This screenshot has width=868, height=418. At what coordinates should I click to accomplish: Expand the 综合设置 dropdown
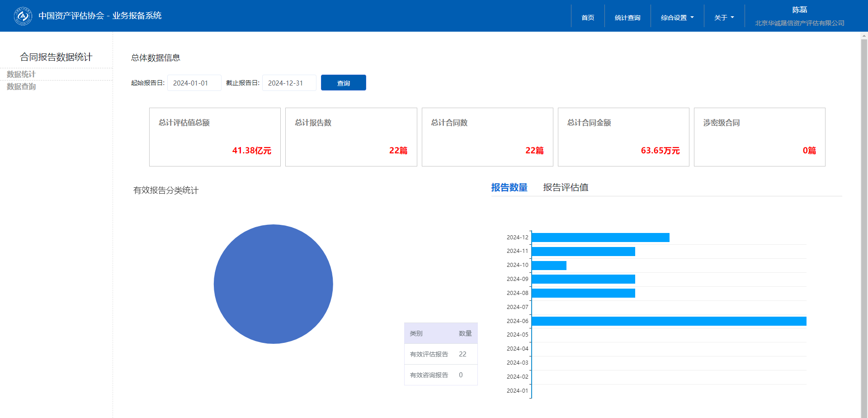pyautogui.click(x=677, y=18)
